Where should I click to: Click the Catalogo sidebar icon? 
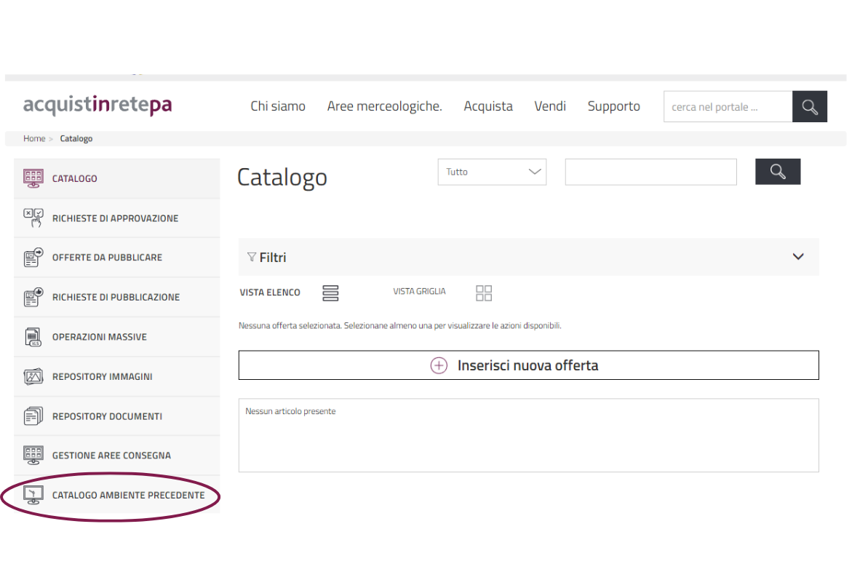click(33, 178)
